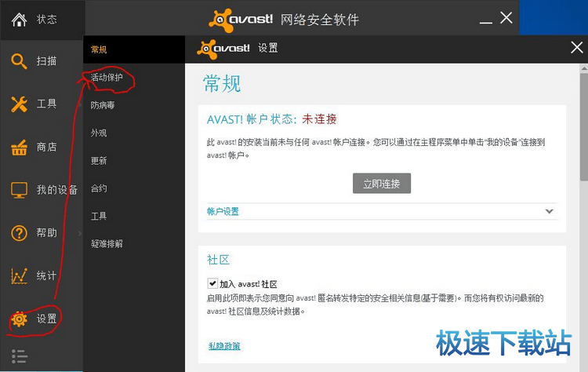Click the 帐户设置 label
Viewport: 588px width, 372px height.
click(x=223, y=212)
